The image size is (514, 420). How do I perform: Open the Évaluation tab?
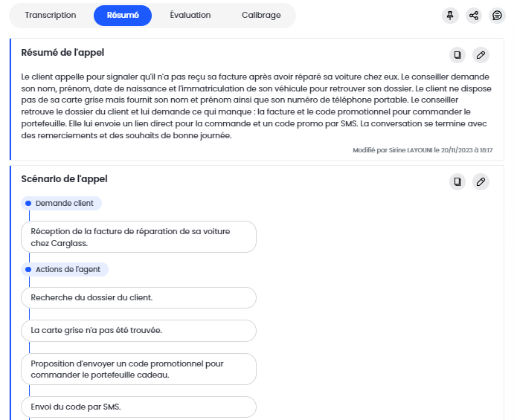pyautogui.click(x=190, y=16)
